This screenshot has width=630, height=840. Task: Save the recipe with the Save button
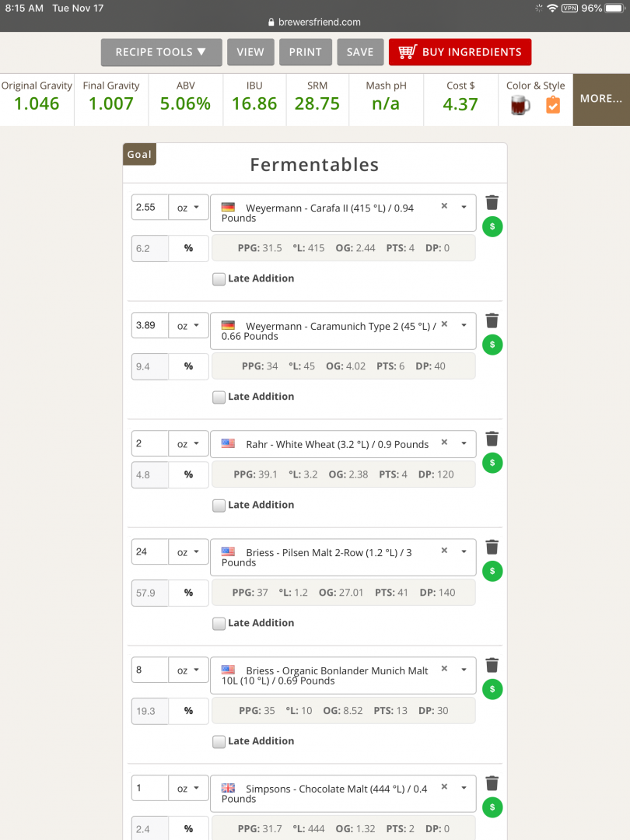point(360,52)
